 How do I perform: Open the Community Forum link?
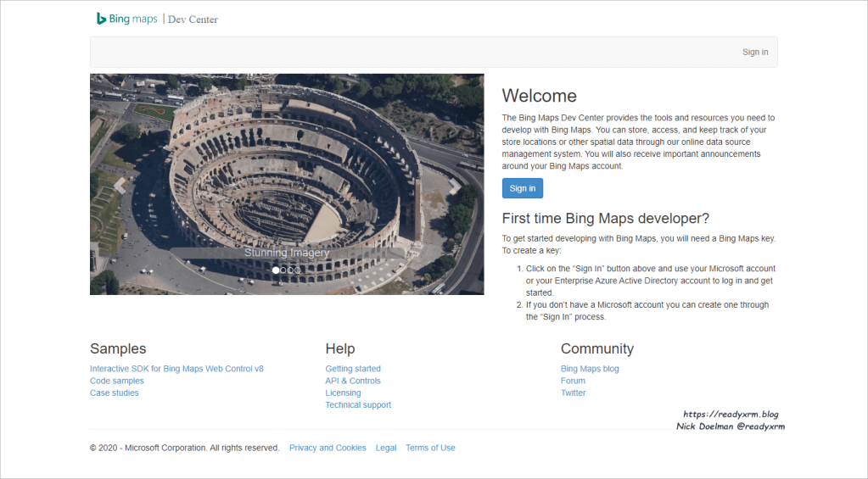click(x=573, y=381)
